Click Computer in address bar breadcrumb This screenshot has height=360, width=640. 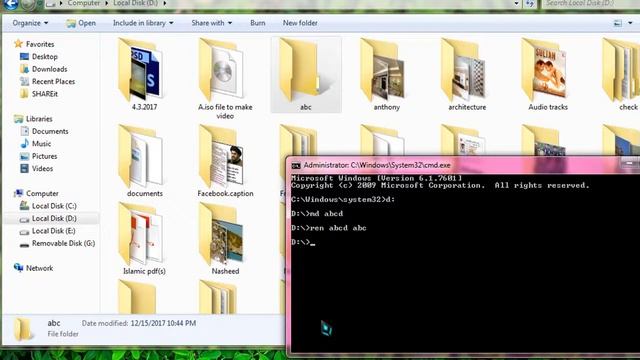[x=84, y=3]
